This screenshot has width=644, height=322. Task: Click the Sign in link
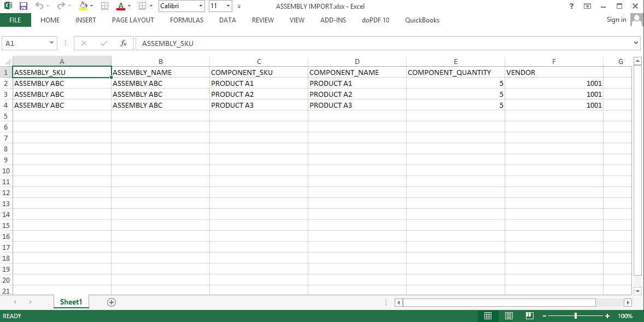click(x=616, y=20)
